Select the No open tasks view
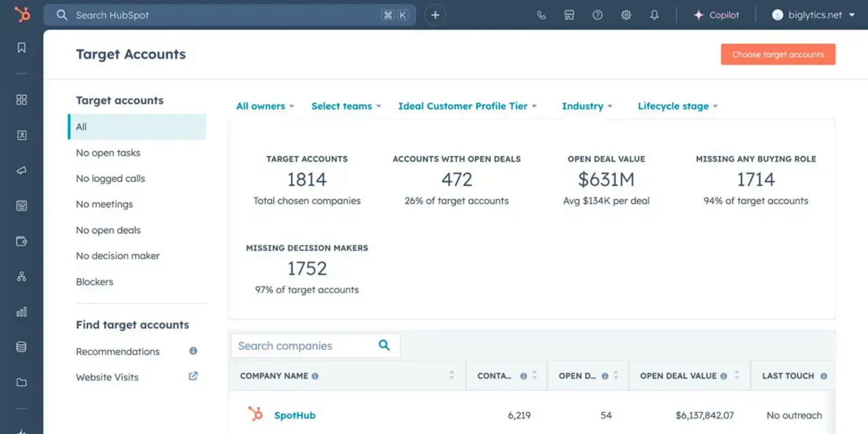This screenshot has width=868, height=434. click(108, 153)
